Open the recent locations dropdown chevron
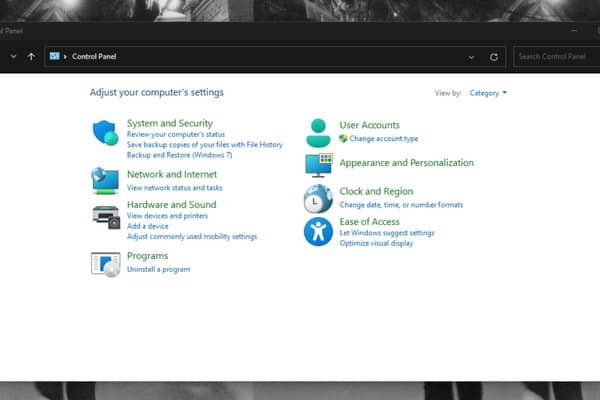The image size is (600, 400). (x=13, y=57)
